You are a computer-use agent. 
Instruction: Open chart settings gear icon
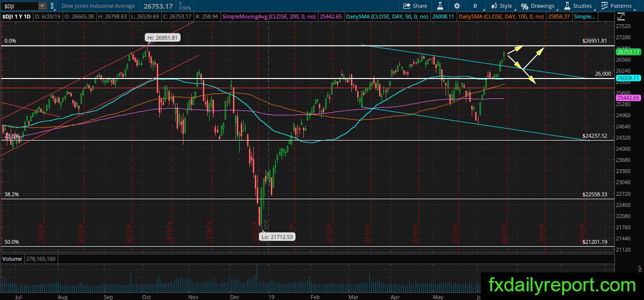[457, 6]
